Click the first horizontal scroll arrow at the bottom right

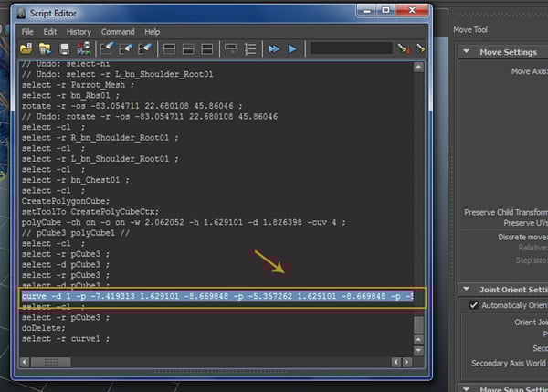[396, 362]
